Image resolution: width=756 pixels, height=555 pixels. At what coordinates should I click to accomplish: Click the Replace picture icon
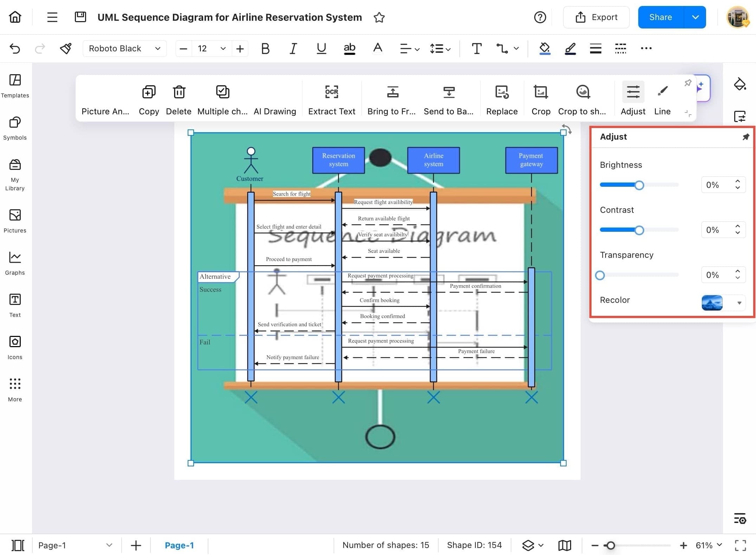pos(502,92)
